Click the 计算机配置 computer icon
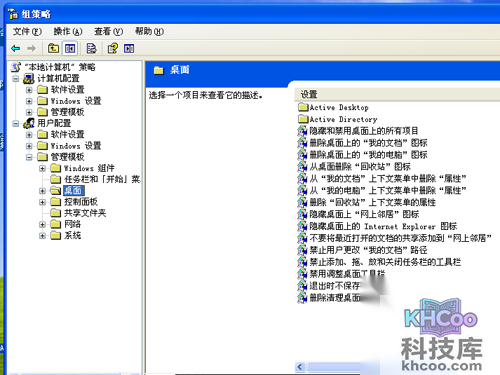Screen dimensions: 500x375 click(x=29, y=79)
